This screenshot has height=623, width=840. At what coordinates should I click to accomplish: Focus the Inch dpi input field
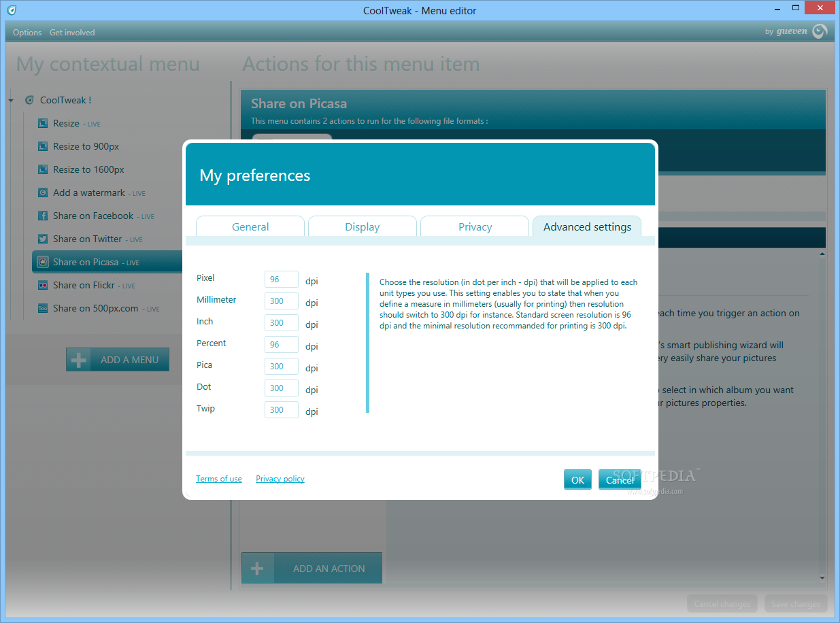click(282, 323)
